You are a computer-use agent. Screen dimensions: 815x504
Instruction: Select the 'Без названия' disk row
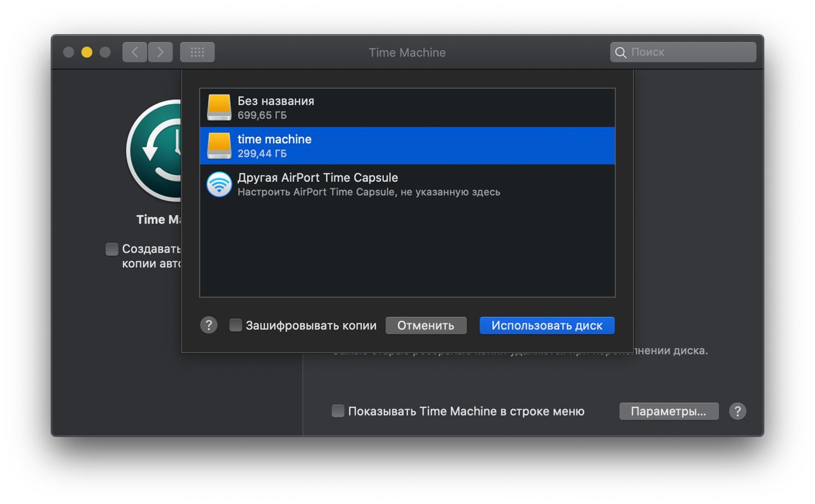point(407,108)
